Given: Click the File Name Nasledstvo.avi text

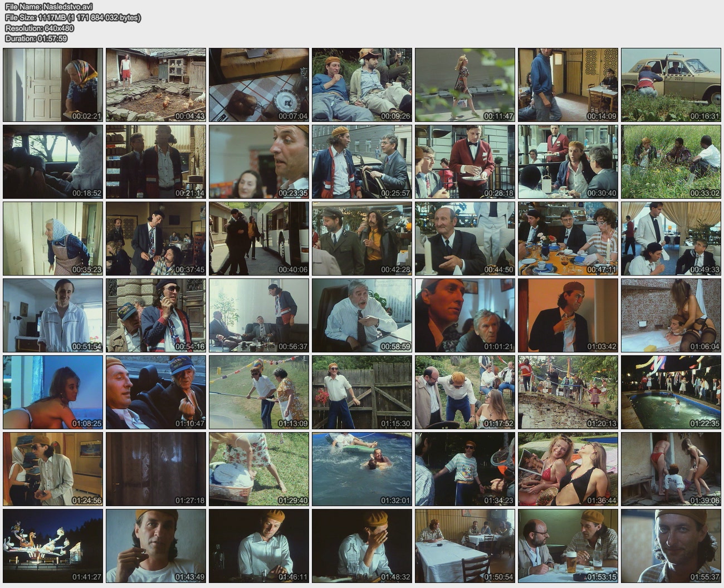Looking at the screenshot, I should [49, 7].
